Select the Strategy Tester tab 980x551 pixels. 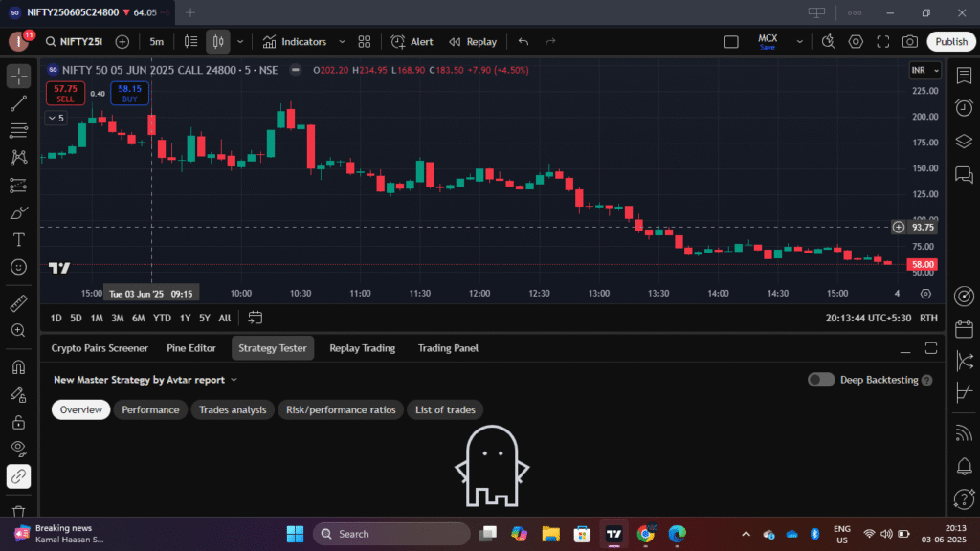tap(273, 348)
